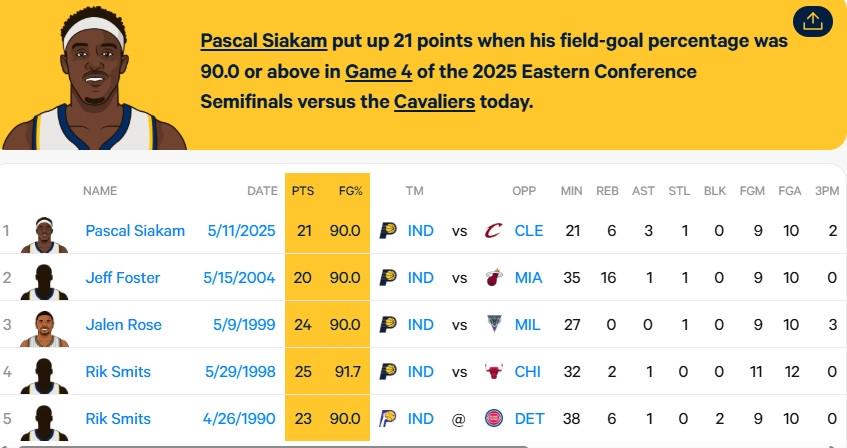Sort table by PTS column header
Screen dimensions: 847x448
pyautogui.click(x=302, y=191)
